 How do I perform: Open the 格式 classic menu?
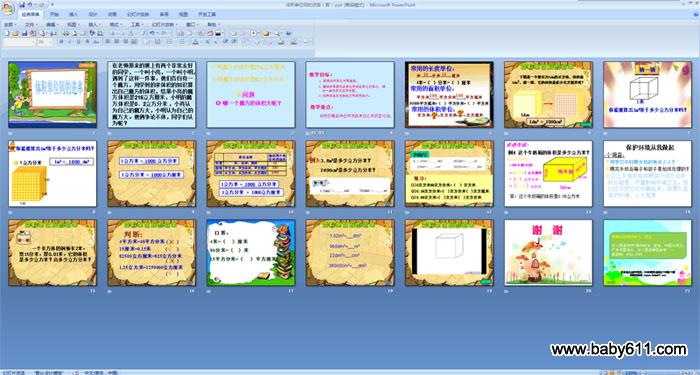[115, 25]
